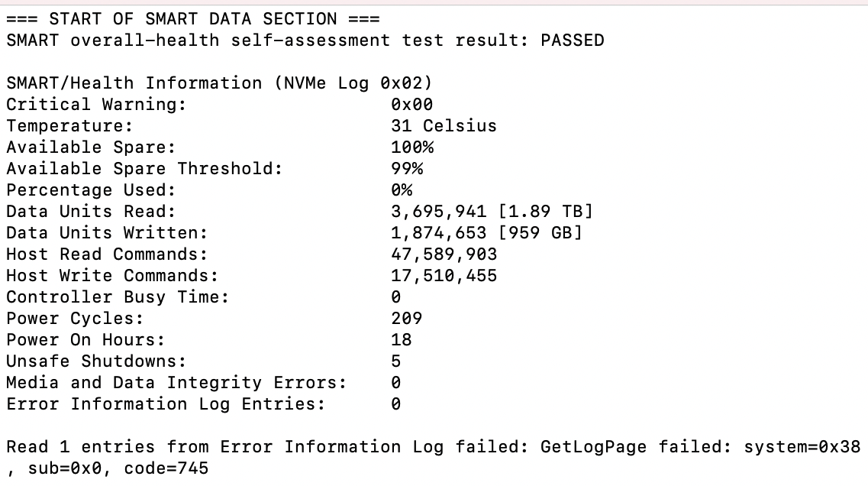This screenshot has height=486, width=868.
Task: Click the Media and Data Integrity Errors label
Action: click(176, 383)
